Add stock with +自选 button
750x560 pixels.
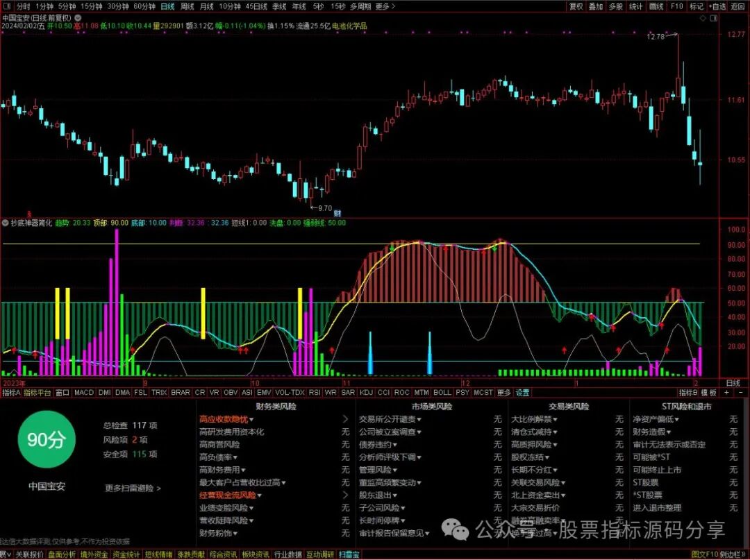point(717,6)
